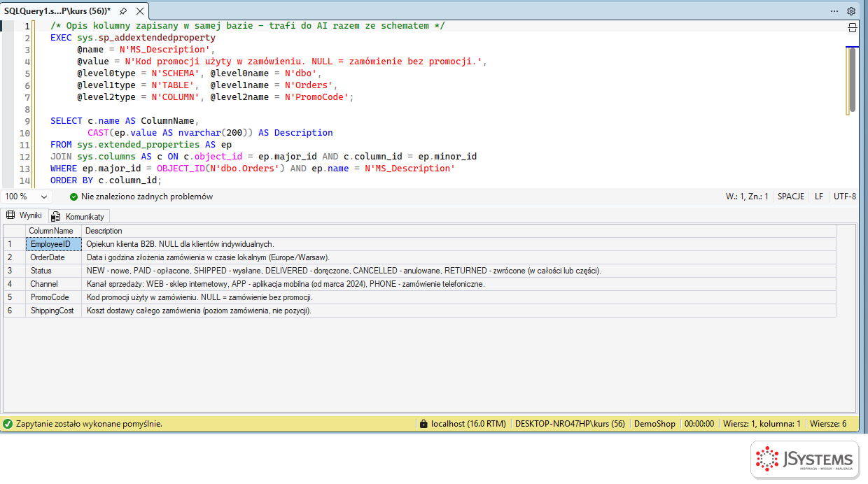Open the tab overflow ellipsis menu
This screenshot has height=484, width=868.
click(x=834, y=11)
